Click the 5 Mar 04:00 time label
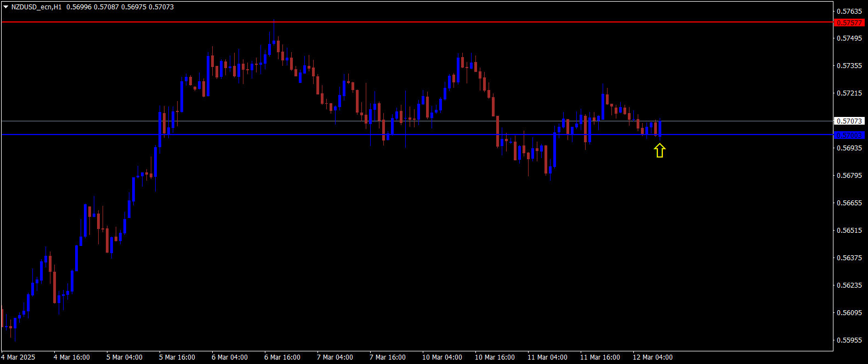 click(124, 357)
